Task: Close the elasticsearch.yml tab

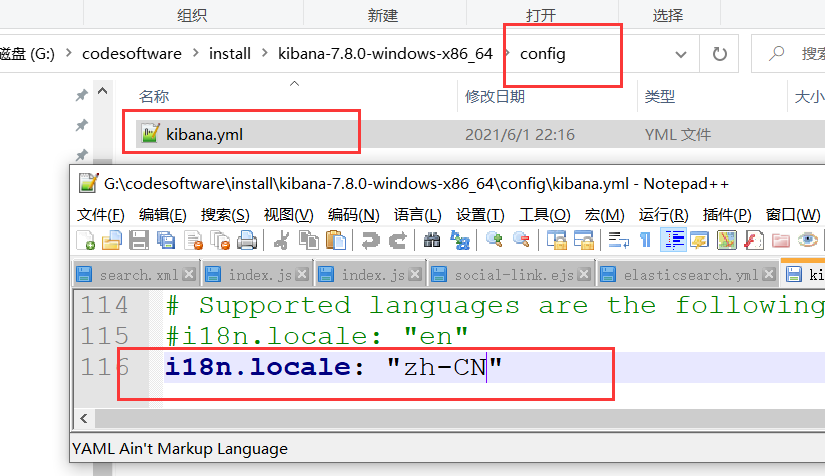Action: tap(769, 274)
